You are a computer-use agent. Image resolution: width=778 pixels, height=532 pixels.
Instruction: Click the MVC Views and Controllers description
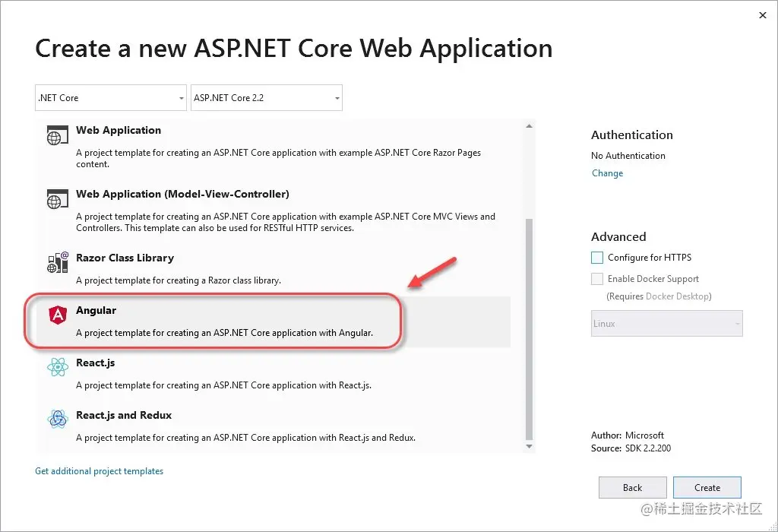coord(286,223)
